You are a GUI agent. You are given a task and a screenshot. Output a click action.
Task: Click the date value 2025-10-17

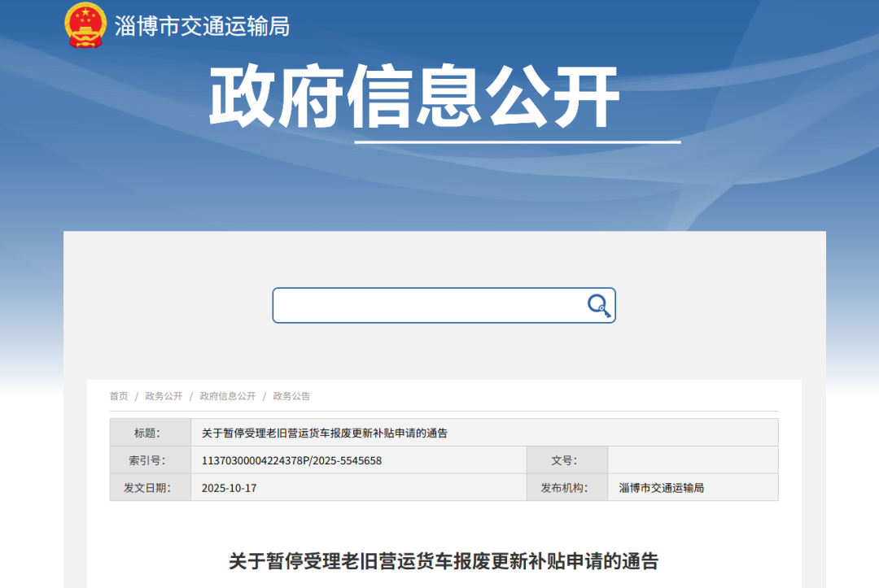(x=228, y=487)
